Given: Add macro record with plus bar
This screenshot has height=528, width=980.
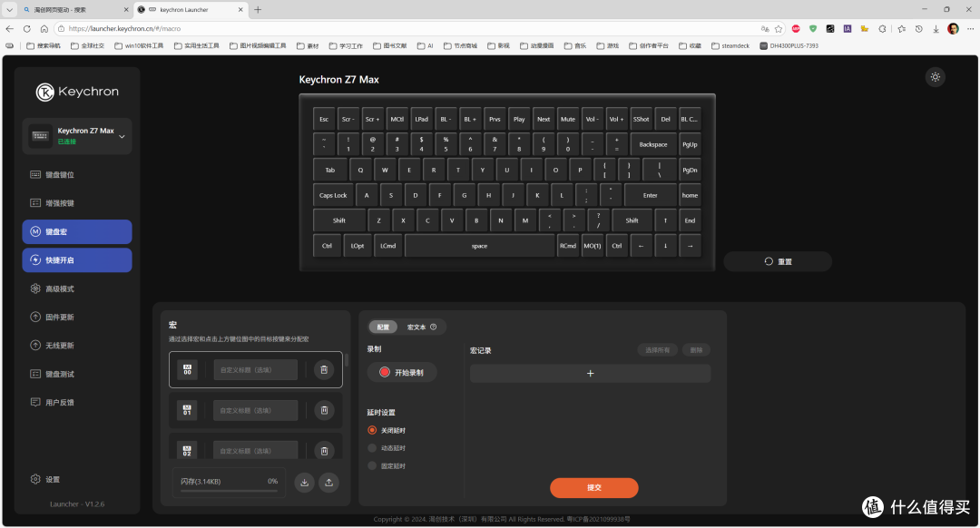Looking at the screenshot, I should coord(590,373).
